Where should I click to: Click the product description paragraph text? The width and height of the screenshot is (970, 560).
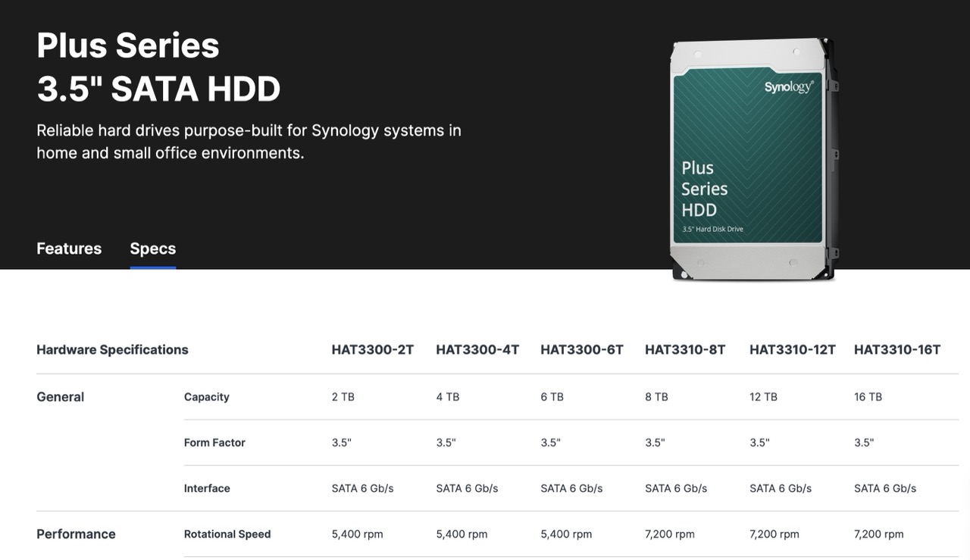pos(249,141)
